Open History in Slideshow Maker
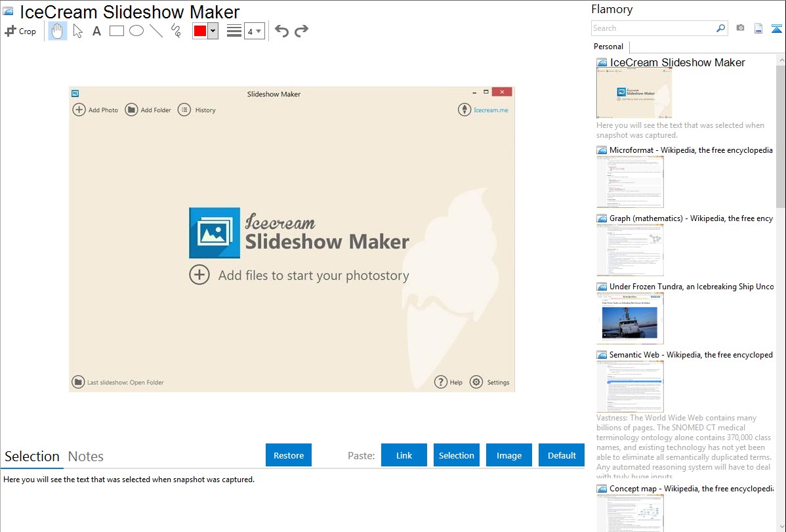The height and width of the screenshot is (532, 786). click(197, 110)
